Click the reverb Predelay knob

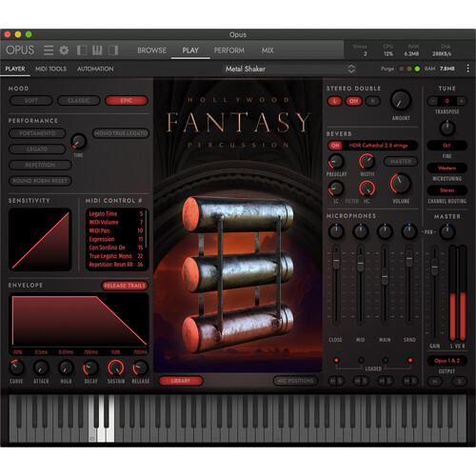[336, 162]
